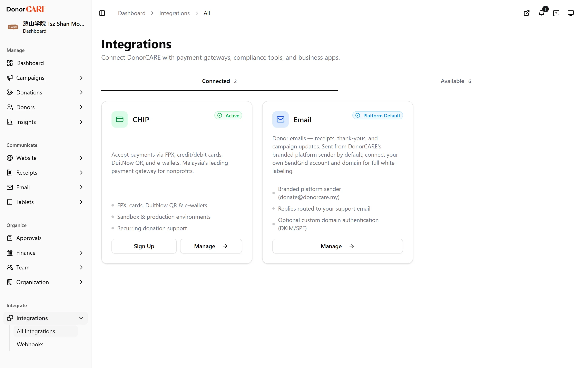Expand the Finance submenu chevron
The width and height of the screenshot is (588, 368).
(x=81, y=253)
